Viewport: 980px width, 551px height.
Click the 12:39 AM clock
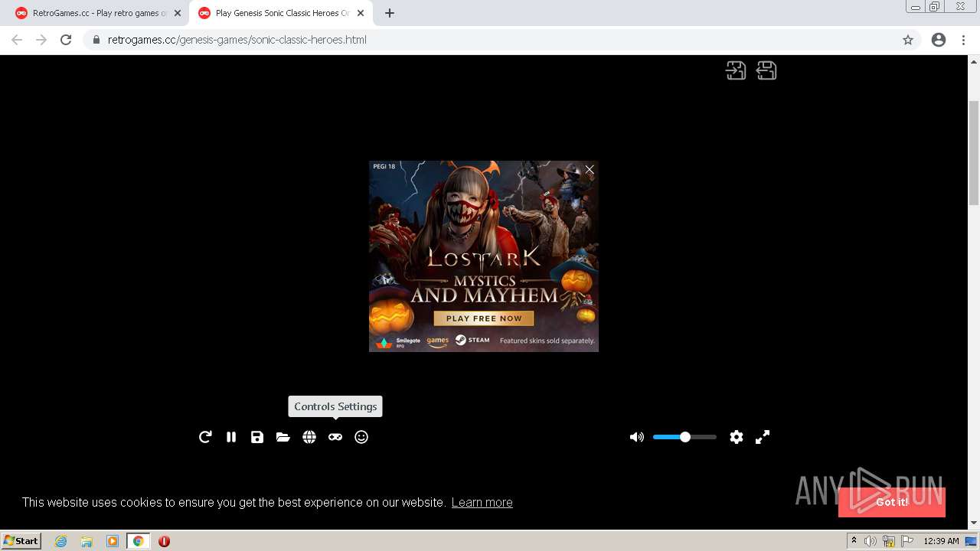941,541
